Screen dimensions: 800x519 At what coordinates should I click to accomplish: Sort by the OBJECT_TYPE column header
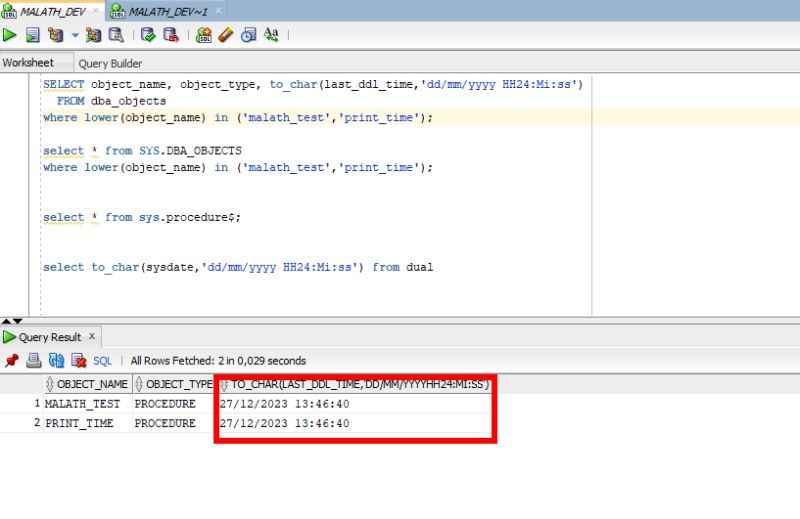174,384
